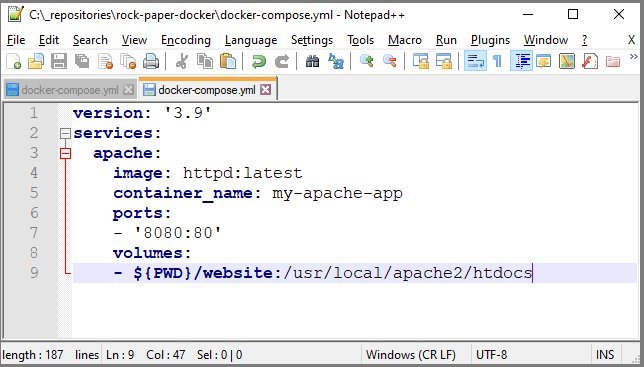Zoom in with the magnifier plus icon
The height and width of the screenshot is (367, 644).
pyautogui.click(x=366, y=62)
